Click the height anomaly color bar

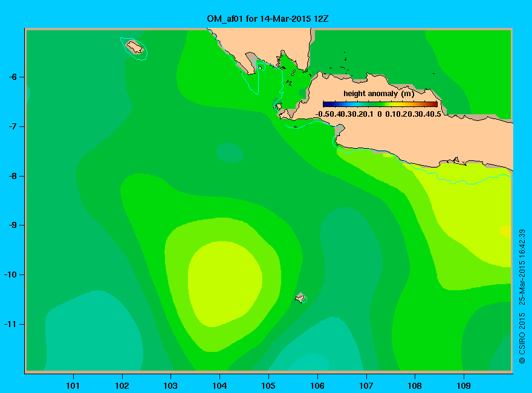coord(380,105)
